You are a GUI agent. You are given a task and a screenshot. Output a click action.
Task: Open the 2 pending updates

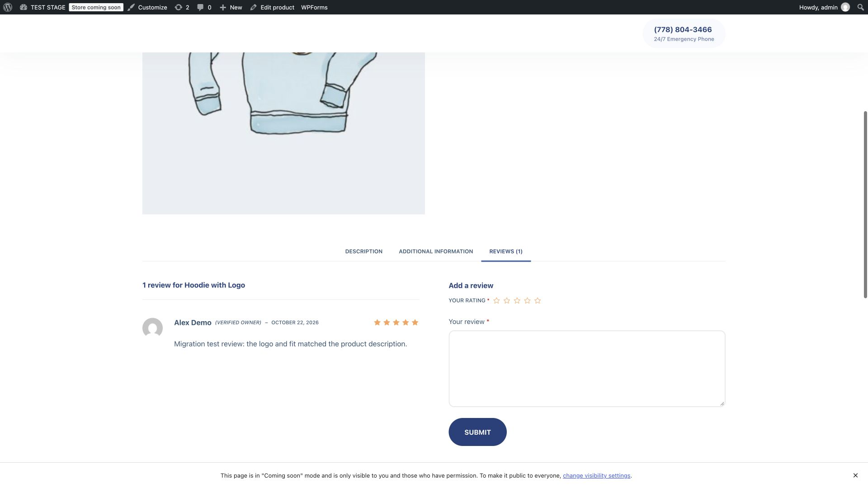(182, 7)
